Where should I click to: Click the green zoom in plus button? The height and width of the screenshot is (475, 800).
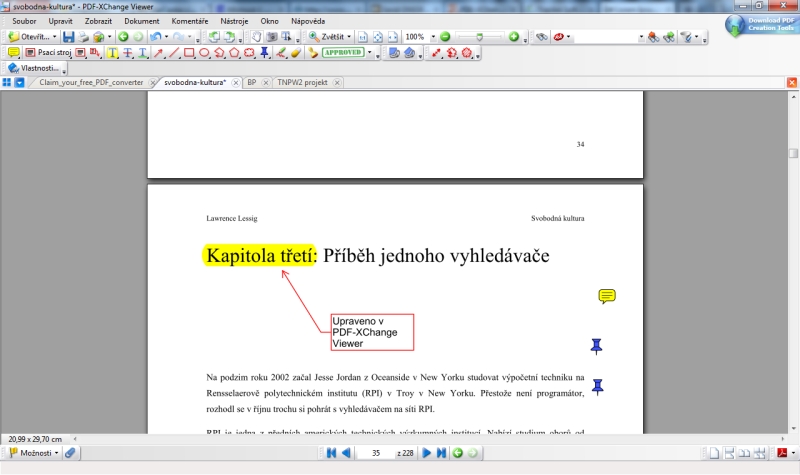[514, 37]
